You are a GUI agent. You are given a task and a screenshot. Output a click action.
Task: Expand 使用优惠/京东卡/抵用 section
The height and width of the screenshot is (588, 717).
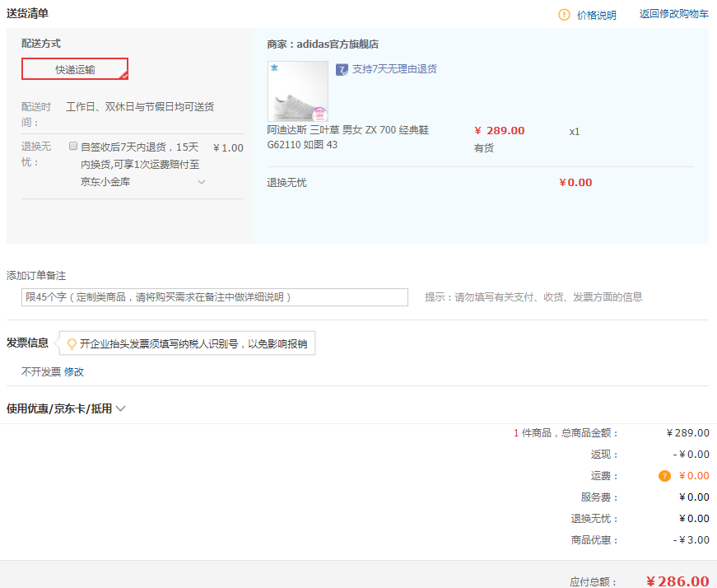coord(66,408)
